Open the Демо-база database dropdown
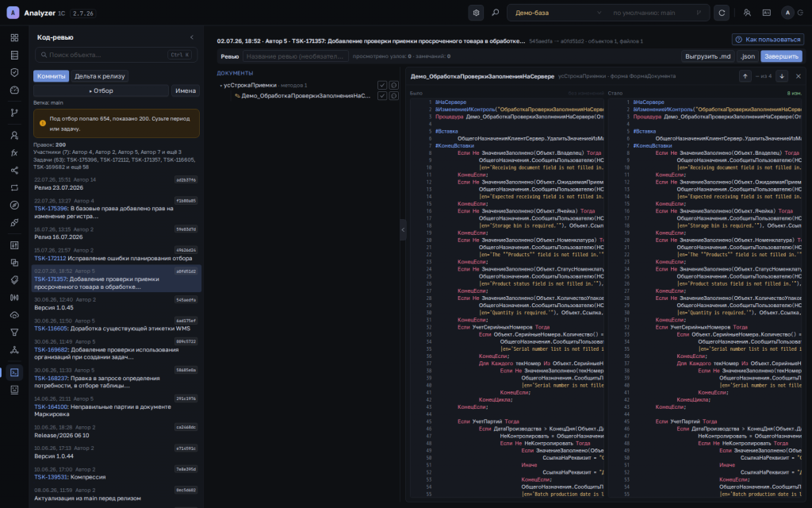This screenshot has width=812, height=508. tap(557, 13)
